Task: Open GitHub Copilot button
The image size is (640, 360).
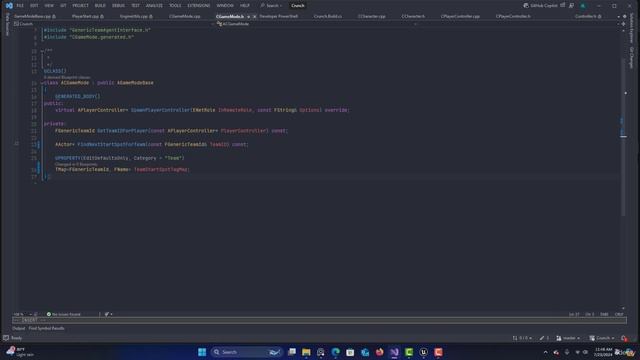Action: [x=541, y=6]
